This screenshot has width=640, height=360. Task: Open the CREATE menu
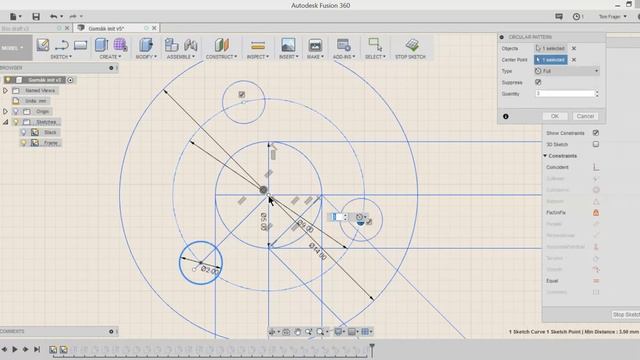click(x=110, y=57)
